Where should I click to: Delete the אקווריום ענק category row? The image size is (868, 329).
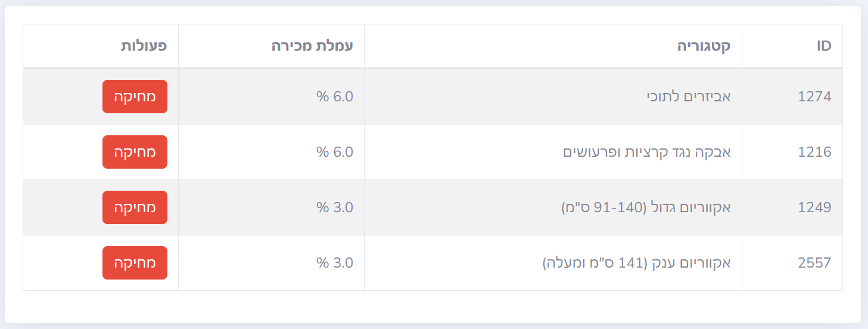pos(135,263)
